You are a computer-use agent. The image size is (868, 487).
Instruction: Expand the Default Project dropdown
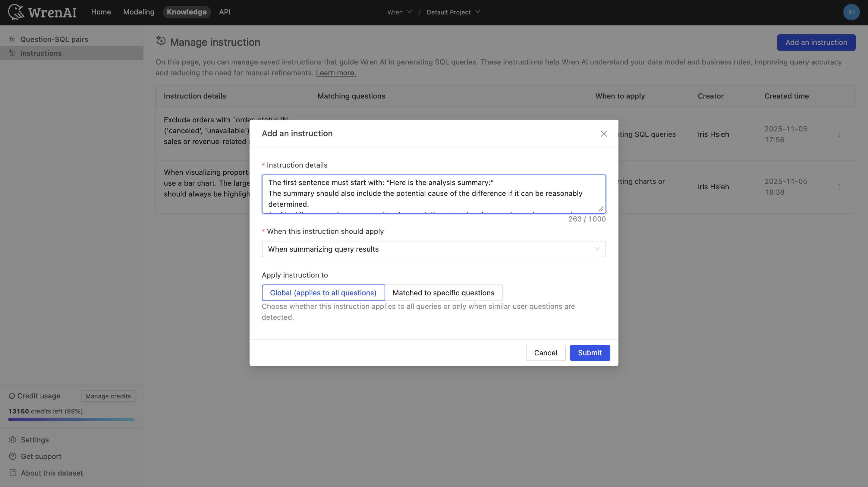point(452,12)
